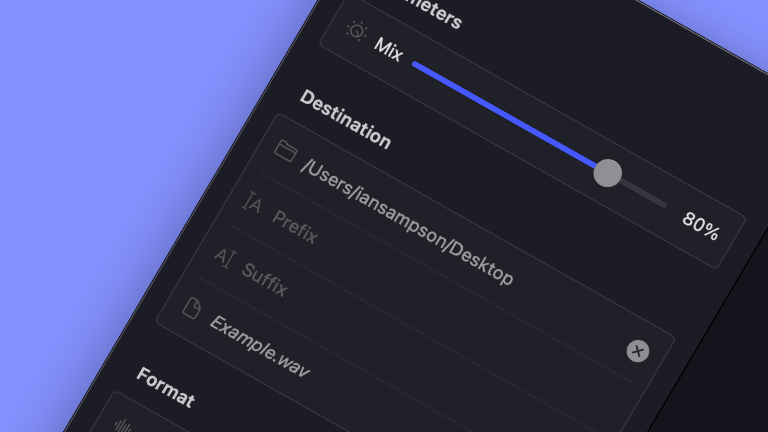Click the Format section heading
Screen dimensions: 768x432
pos(166,387)
